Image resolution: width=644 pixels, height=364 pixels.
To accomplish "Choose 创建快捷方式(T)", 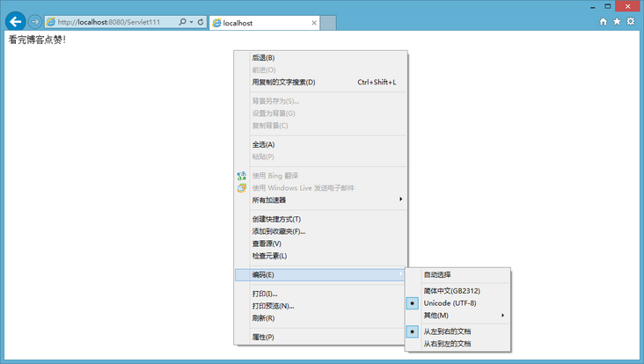I will [320, 219].
